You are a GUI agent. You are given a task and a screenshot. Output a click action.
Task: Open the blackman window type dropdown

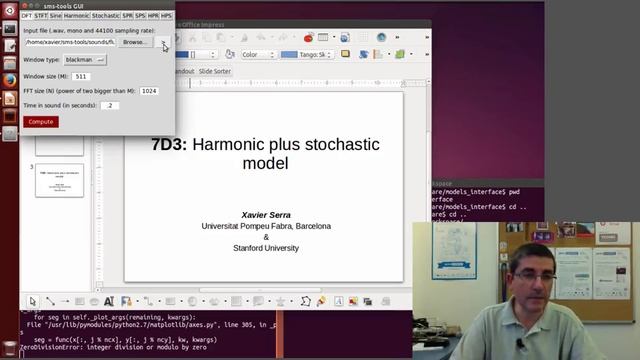pyautogui.click(x=85, y=60)
